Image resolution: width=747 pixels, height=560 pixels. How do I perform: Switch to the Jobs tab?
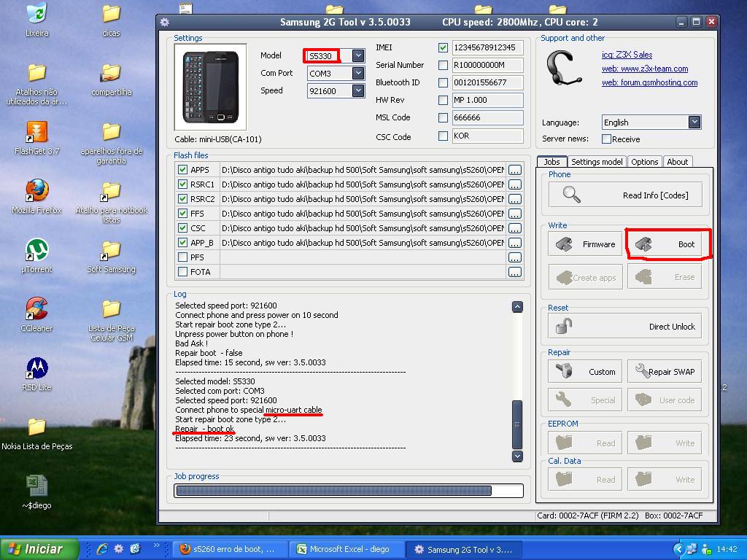[x=551, y=162]
